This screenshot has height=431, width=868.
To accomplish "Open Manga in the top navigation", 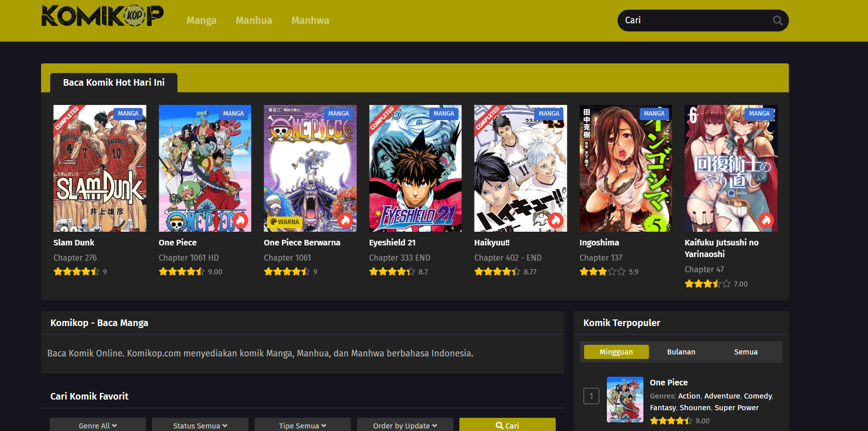I will tap(201, 21).
